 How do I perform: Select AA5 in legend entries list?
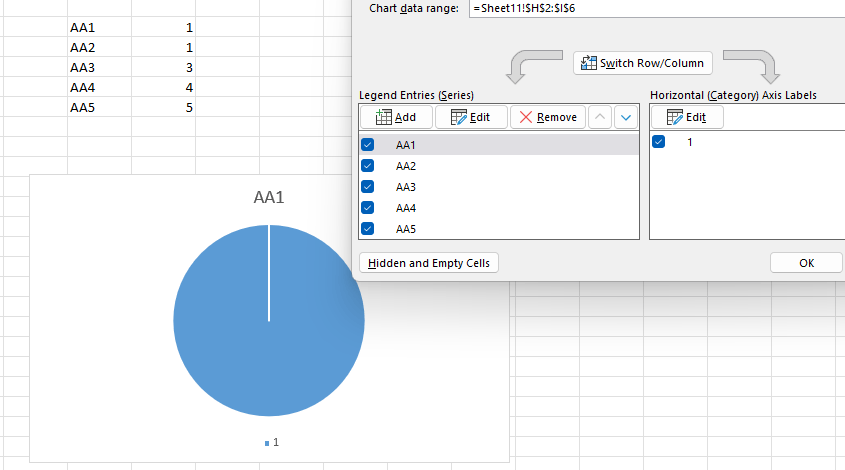click(x=499, y=229)
